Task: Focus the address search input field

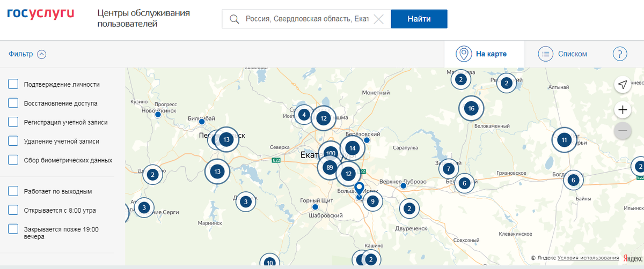Action: coord(306,19)
